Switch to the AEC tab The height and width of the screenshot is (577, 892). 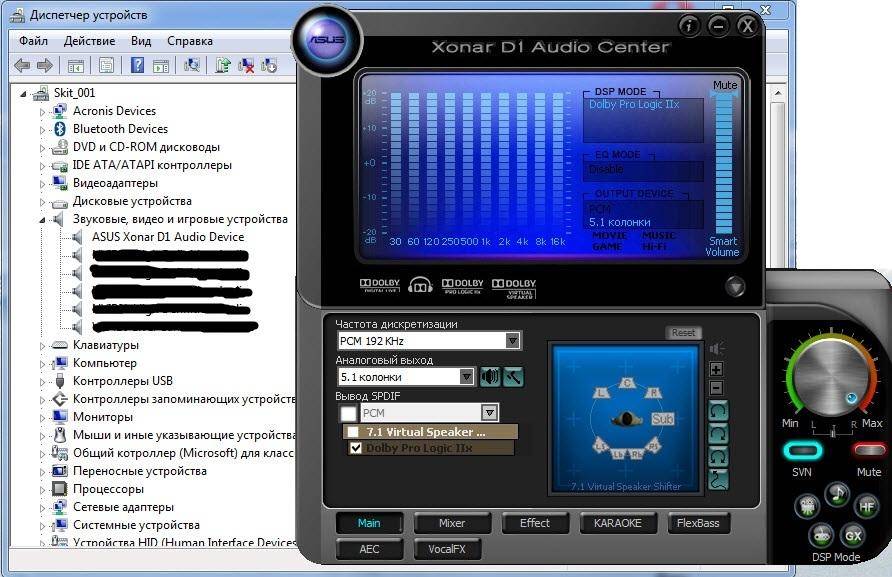tap(369, 549)
